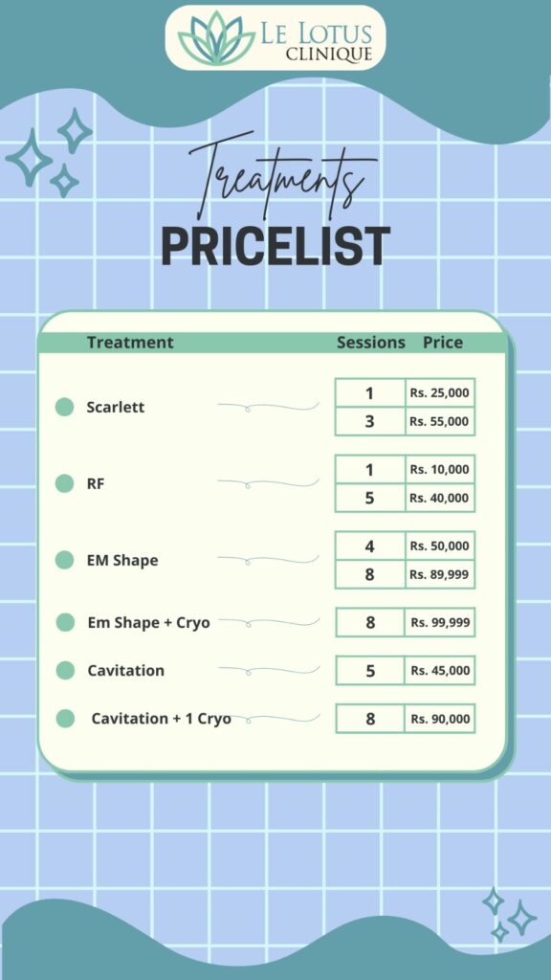The height and width of the screenshot is (980, 551).
Task: Click the PRICELIST heading text
Action: pos(275,246)
